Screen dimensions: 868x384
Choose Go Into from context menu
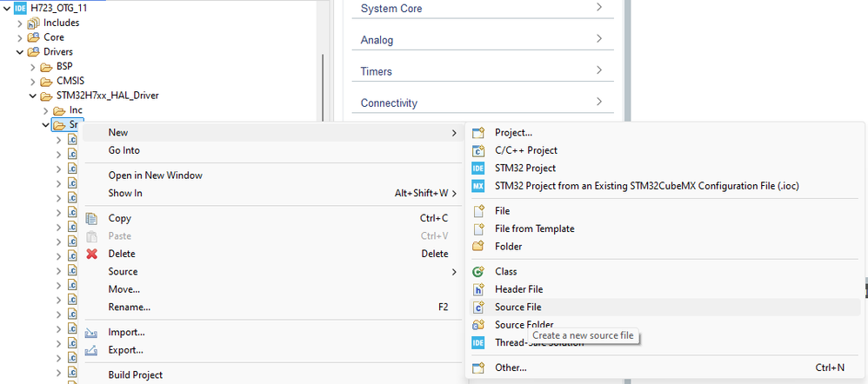tap(271, 150)
